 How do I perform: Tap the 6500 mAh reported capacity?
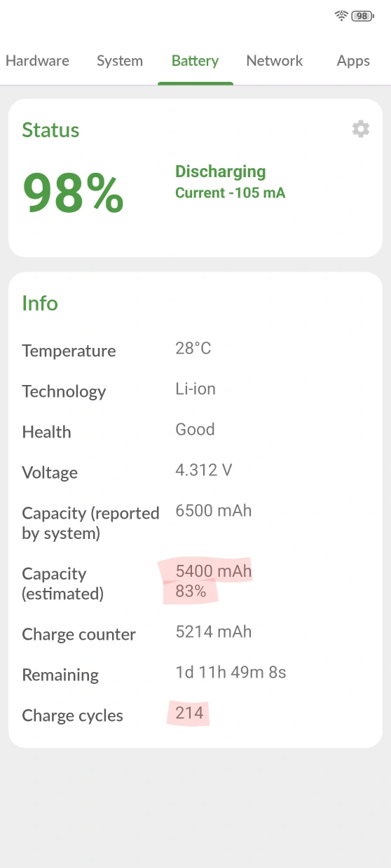coord(213,510)
